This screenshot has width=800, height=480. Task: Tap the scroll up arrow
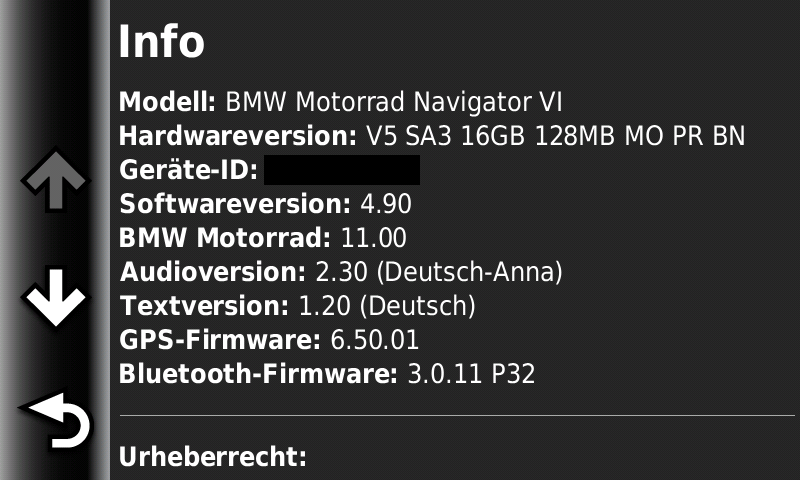click(55, 182)
